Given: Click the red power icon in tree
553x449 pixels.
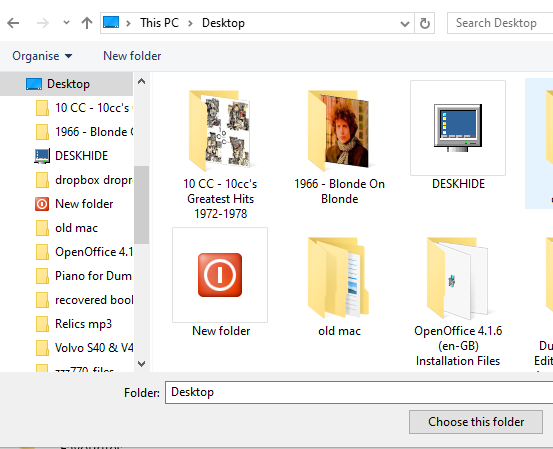Looking at the screenshot, I should pyautogui.click(x=42, y=204).
